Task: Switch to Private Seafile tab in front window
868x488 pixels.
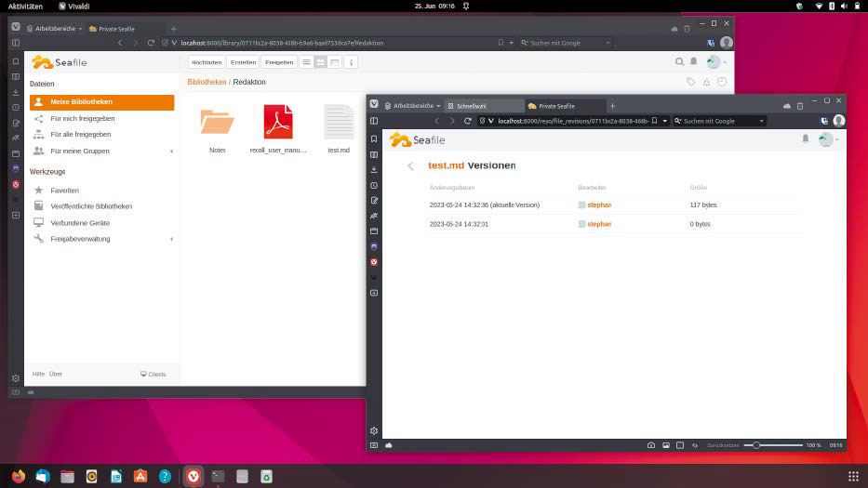Action: click(565, 106)
